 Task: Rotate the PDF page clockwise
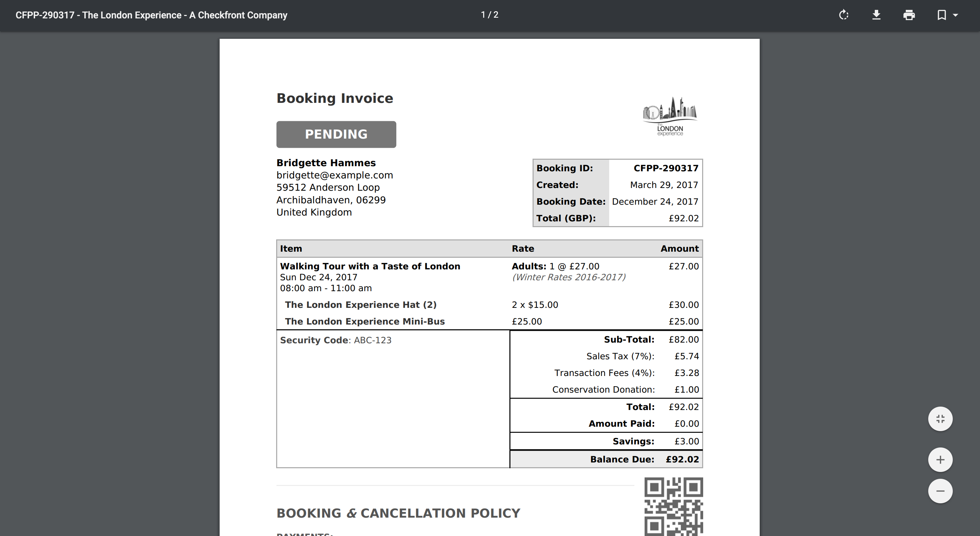pyautogui.click(x=843, y=15)
